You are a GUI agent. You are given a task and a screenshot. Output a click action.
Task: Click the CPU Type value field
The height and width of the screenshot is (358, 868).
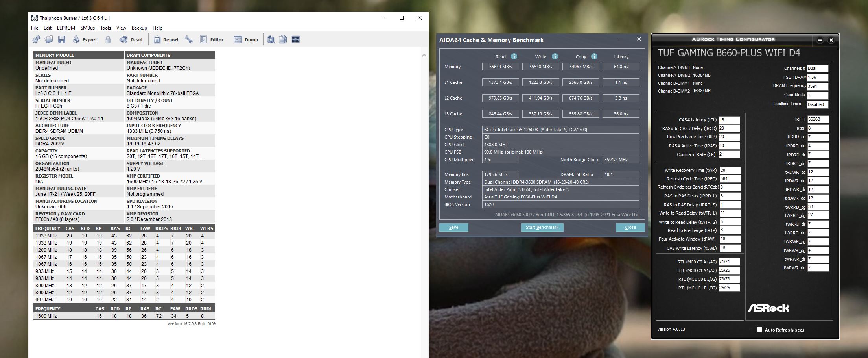tap(560, 130)
